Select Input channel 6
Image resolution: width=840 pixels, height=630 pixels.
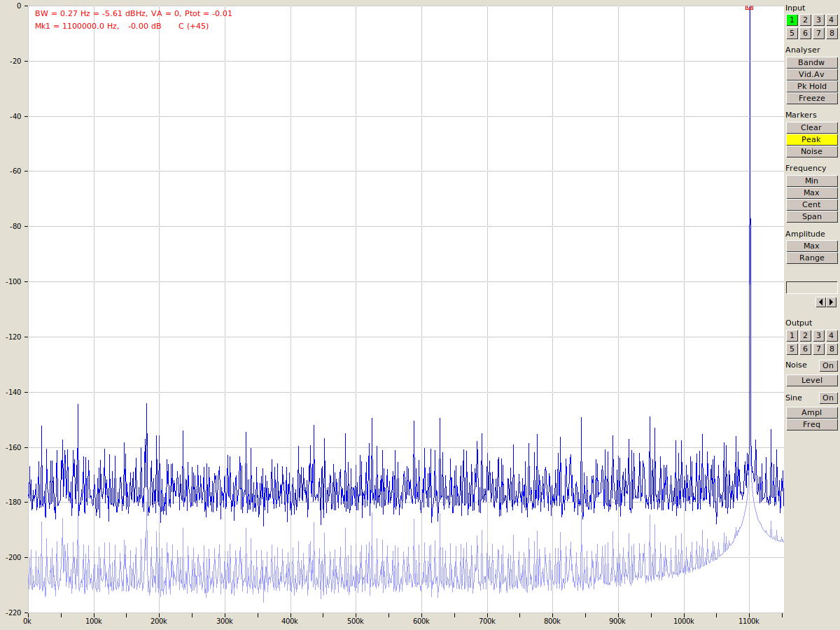(x=805, y=34)
